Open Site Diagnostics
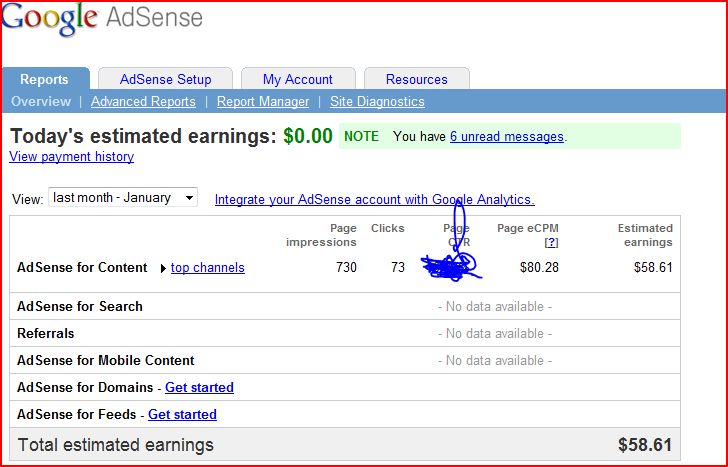 [x=377, y=101]
